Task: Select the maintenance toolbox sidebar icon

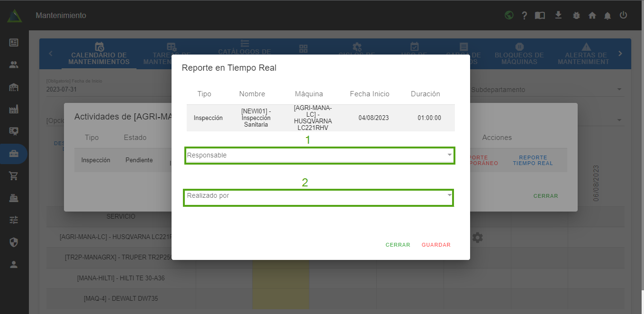Action: [14, 154]
